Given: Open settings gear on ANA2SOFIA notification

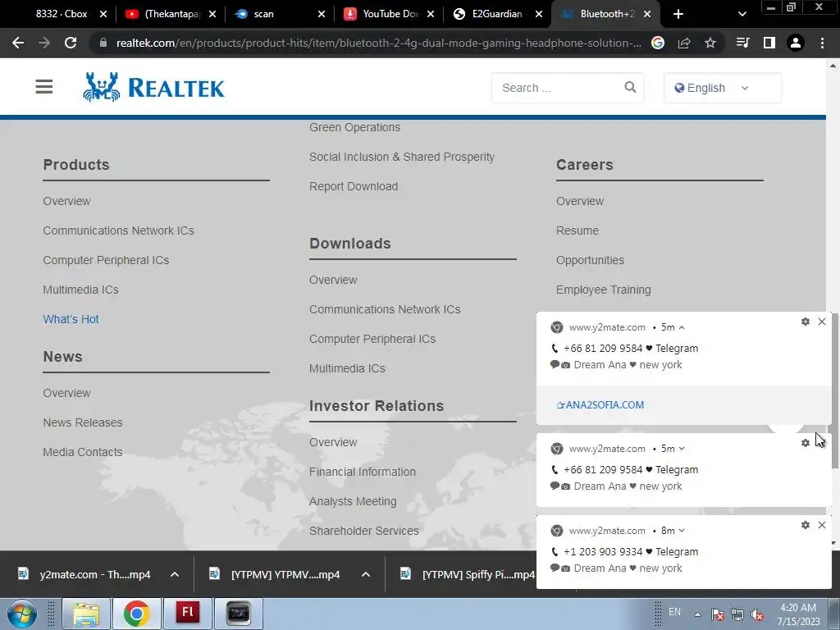Looking at the screenshot, I should point(806,322).
